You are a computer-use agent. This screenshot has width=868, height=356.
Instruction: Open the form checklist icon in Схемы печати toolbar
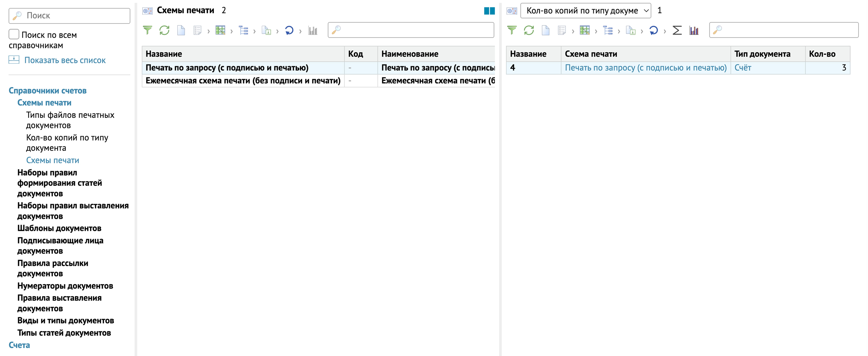tap(197, 30)
